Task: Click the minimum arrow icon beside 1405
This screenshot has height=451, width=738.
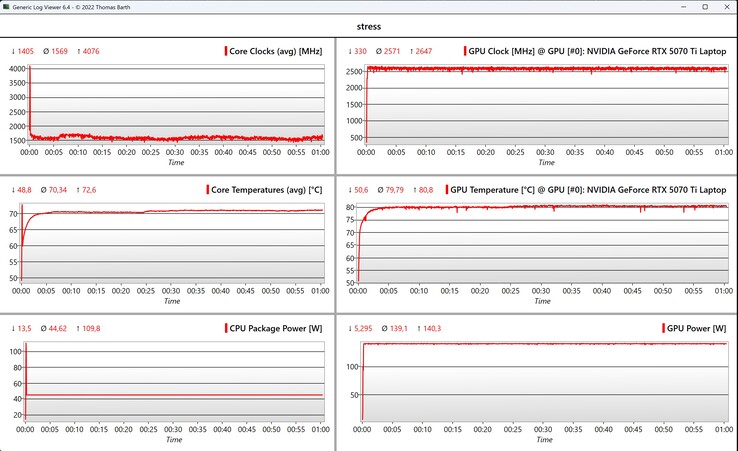Action: [14, 51]
